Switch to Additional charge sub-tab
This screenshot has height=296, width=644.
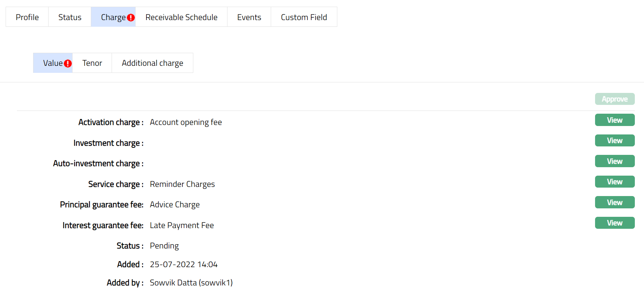click(x=152, y=63)
